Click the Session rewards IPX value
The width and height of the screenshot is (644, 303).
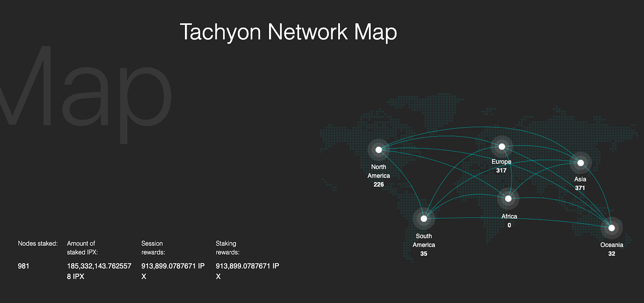pos(173,271)
